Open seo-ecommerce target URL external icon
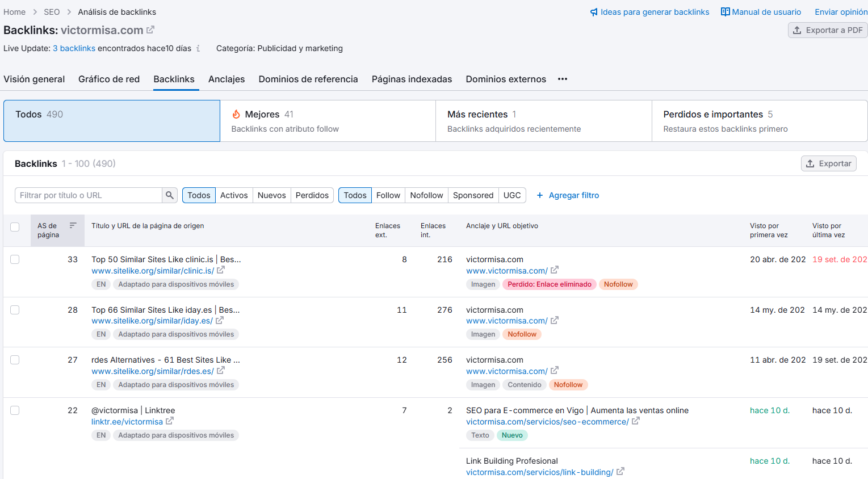The image size is (868, 479). 636,421
